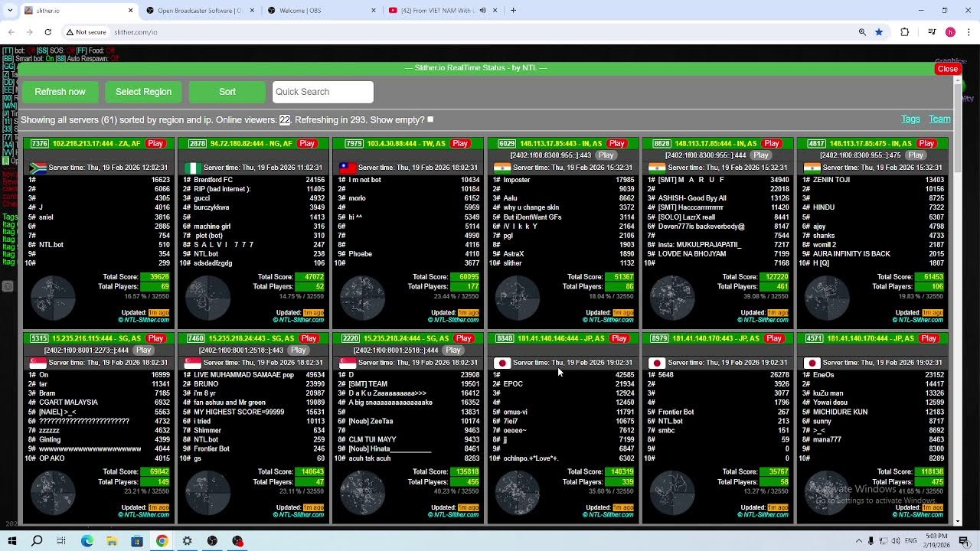This screenshot has width=980, height=551.
Task: Open the media controls icon in Chrome toolbar
Action: (x=932, y=32)
